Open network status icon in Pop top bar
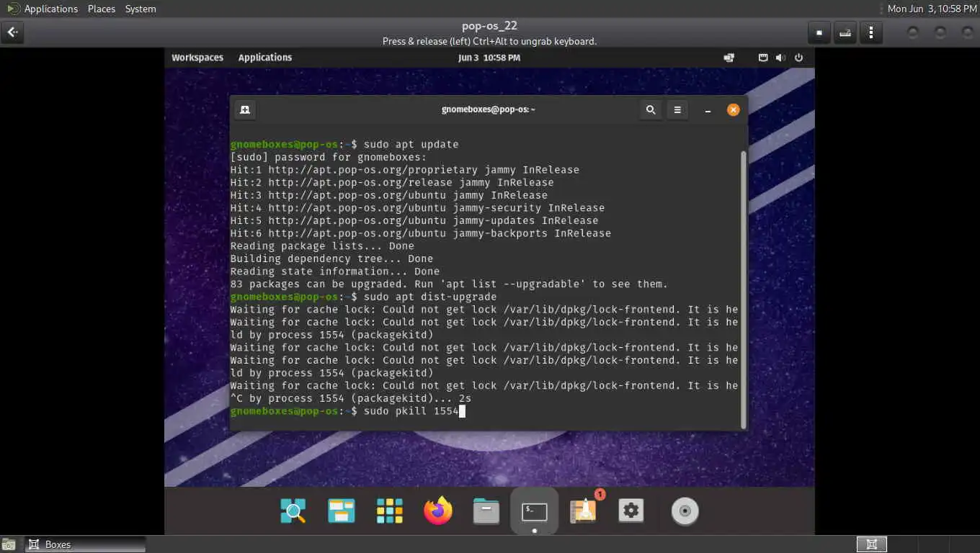This screenshot has height=553, width=980. point(729,58)
